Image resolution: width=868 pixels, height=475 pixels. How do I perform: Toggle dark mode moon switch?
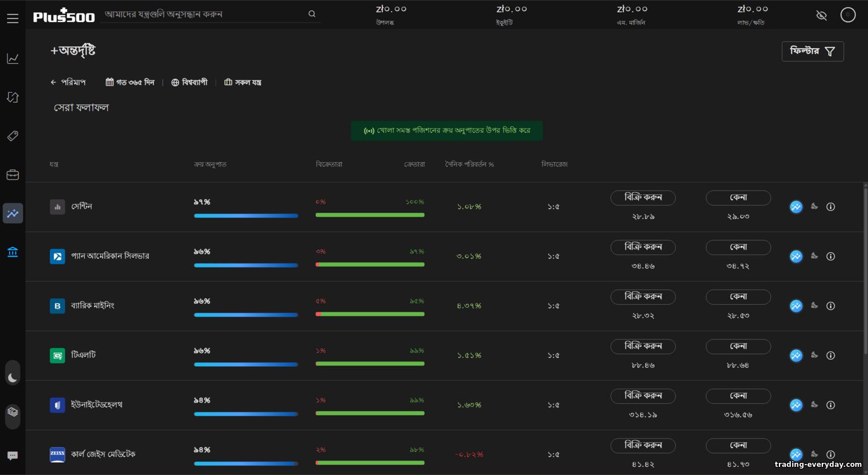(13, 377)
